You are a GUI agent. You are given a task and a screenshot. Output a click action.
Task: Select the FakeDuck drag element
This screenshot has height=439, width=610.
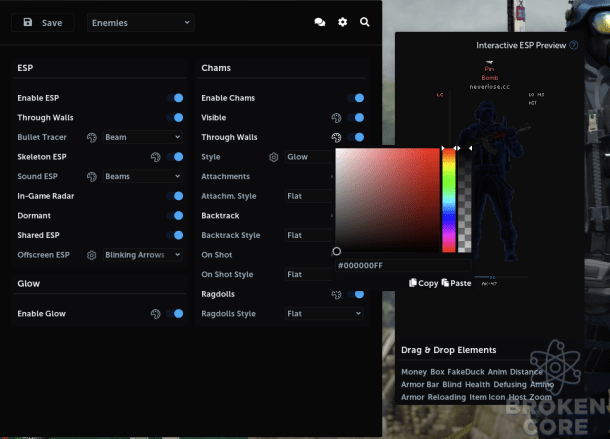[x=466, y=372]
